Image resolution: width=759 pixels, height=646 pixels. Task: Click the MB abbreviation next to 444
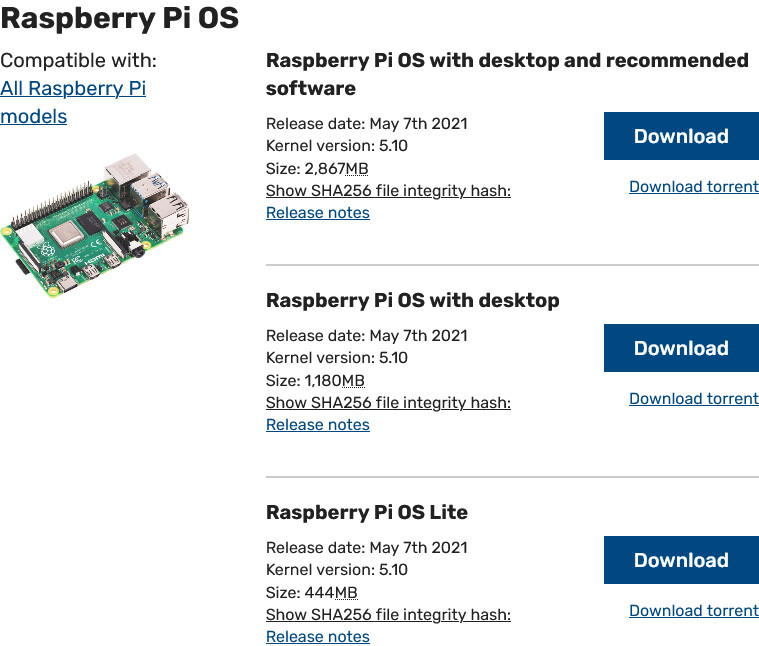(345, 593)
